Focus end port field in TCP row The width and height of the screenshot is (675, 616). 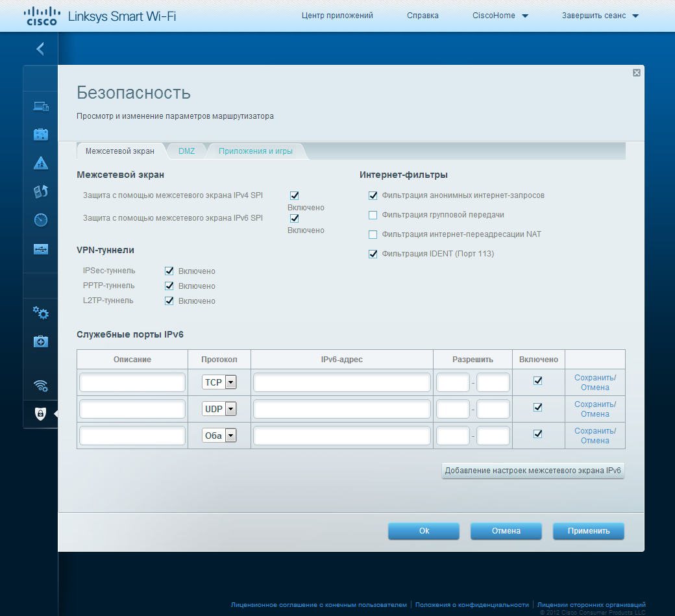point(493,382)
